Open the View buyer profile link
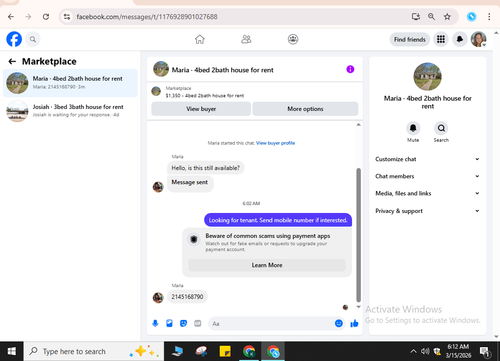The width and height of the screenshot is (500, 361). (275, 143)
